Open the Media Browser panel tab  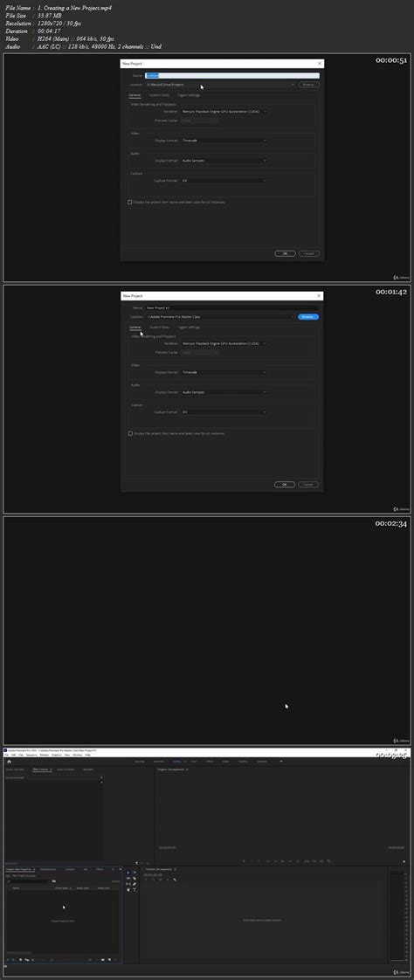[48, 869]
